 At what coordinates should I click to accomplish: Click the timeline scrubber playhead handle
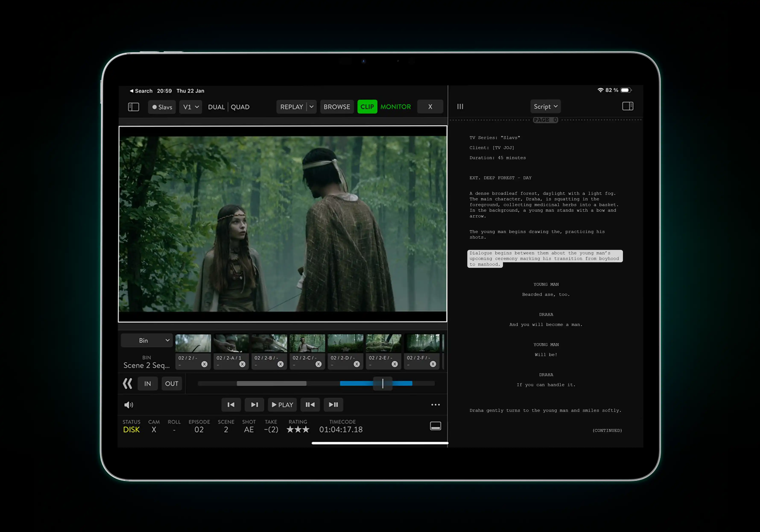pos(383,384)
